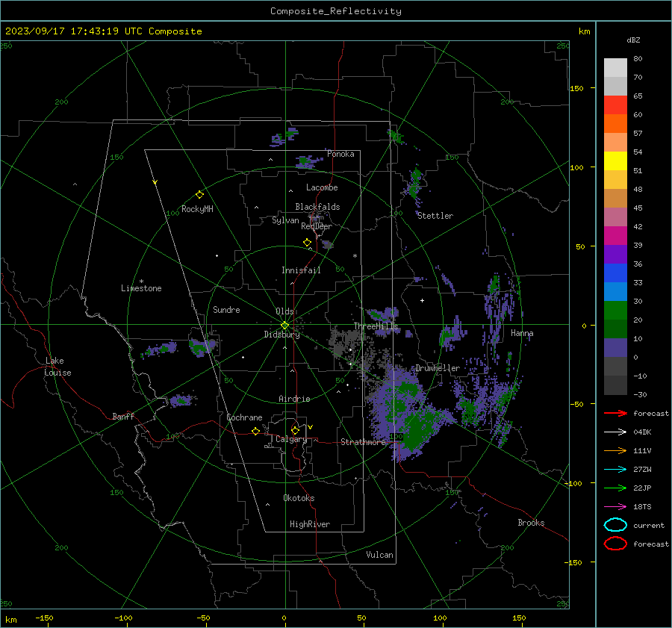Click the radar echo east of Ponoka label
Image resolution: width=672 pixels, height=628 pixels.
(396, 137)
